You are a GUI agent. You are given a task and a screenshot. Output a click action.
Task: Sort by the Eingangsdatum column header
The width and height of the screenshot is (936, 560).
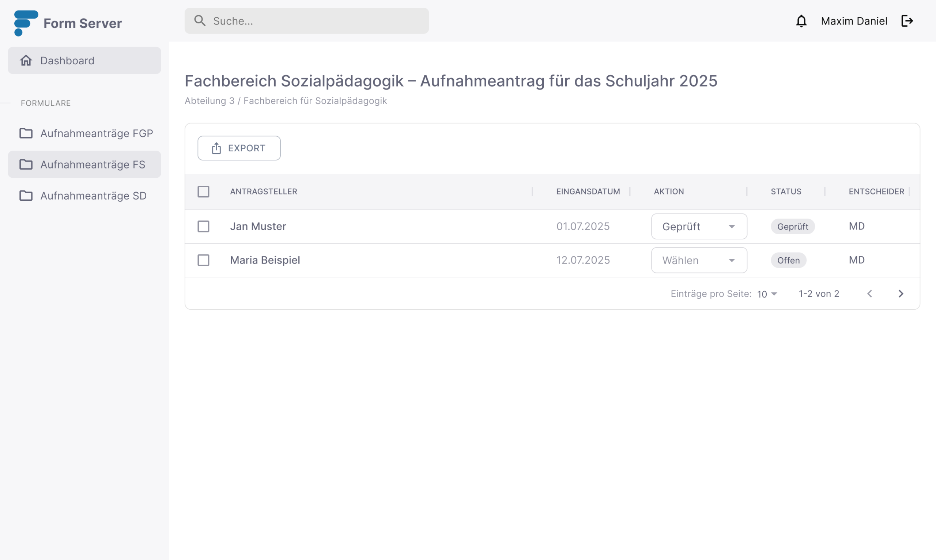(x=588, y=192)
